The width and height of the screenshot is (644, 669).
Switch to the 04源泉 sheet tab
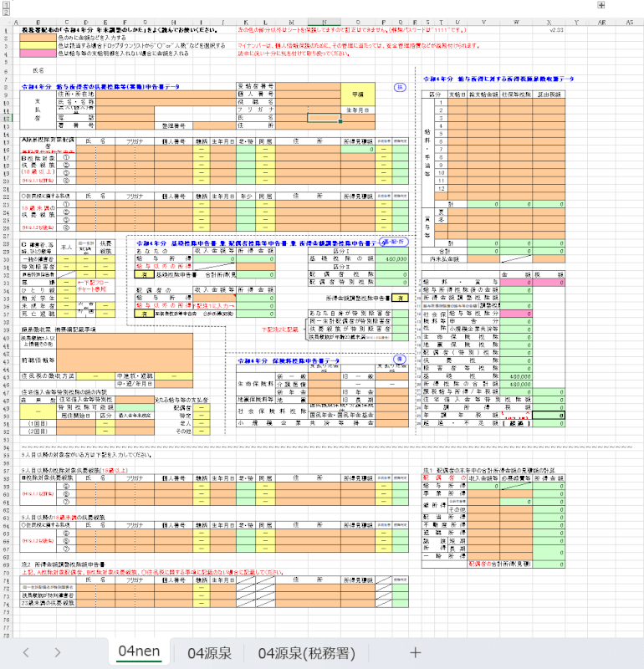tap(209, 652)
